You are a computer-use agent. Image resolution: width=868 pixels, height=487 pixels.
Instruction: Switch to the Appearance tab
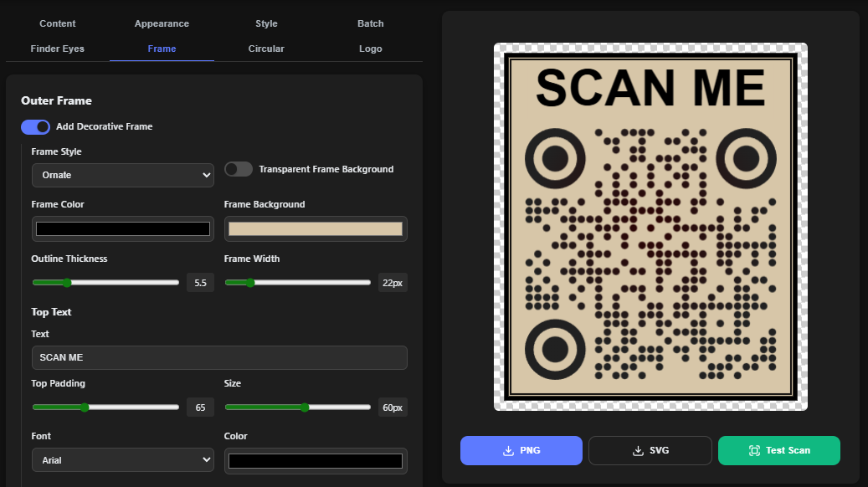162,23
